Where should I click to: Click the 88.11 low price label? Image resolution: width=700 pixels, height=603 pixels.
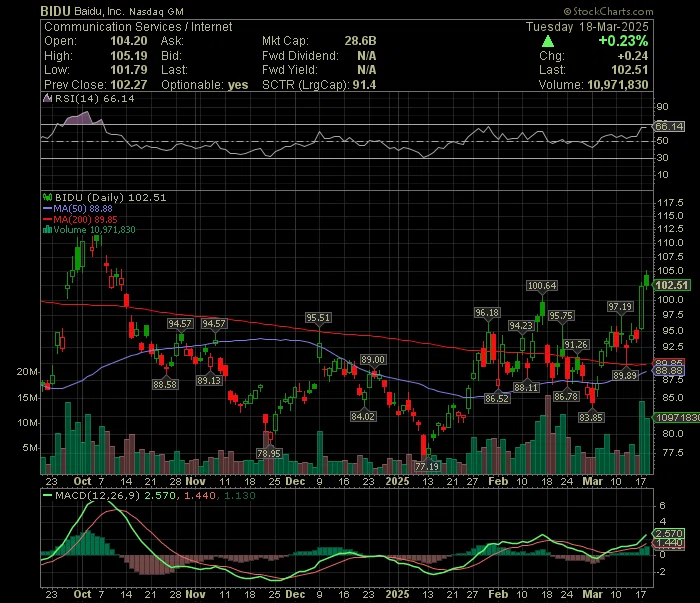(x=526, y=387)
